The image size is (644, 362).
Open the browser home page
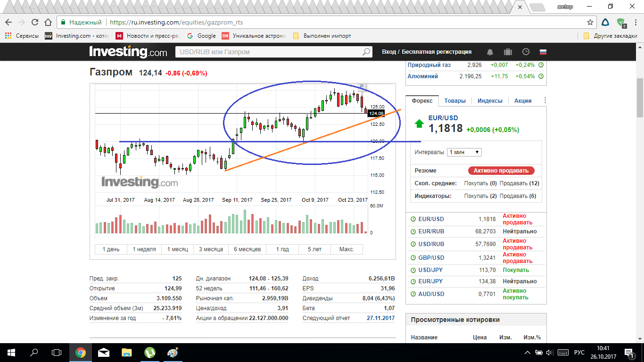[x=48, y=22]
